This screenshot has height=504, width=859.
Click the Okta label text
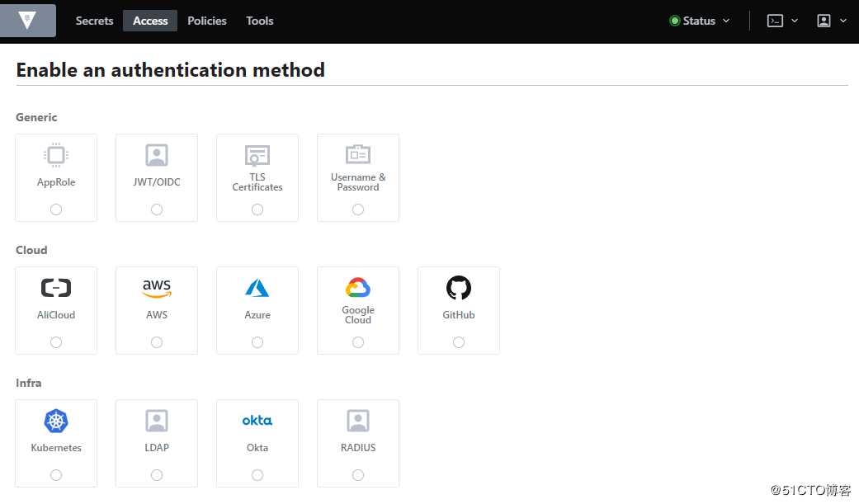tap(257, 448)
